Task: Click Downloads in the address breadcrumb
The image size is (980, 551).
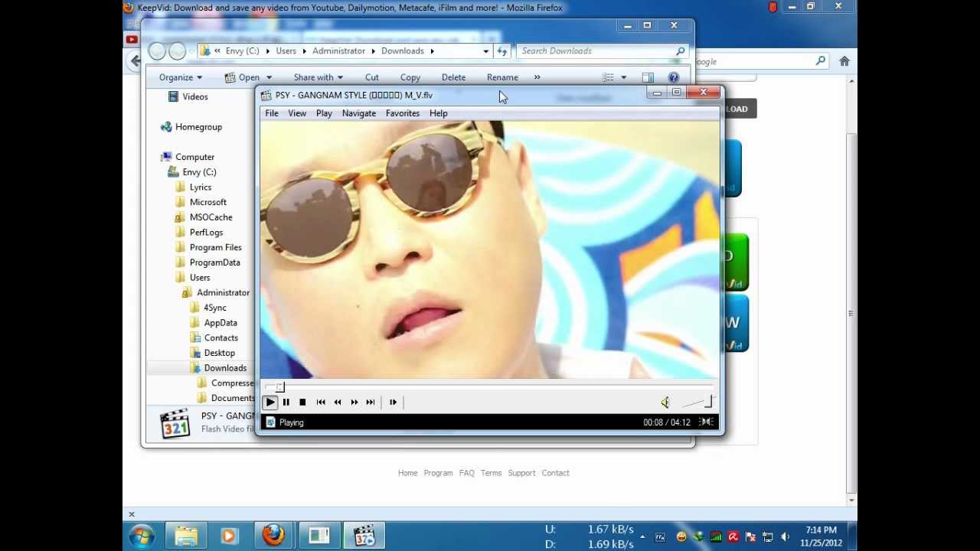Action: (x=403, y=51)
